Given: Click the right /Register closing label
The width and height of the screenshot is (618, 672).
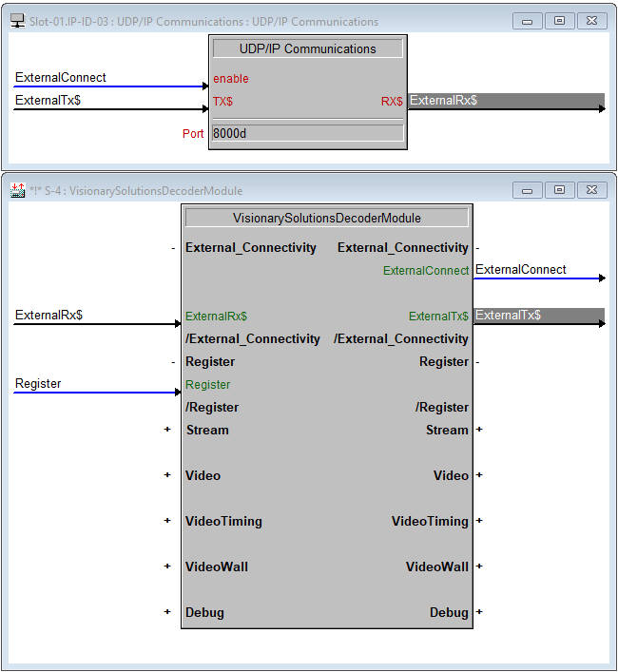Looking at the screenshot, I should point(442,408).
